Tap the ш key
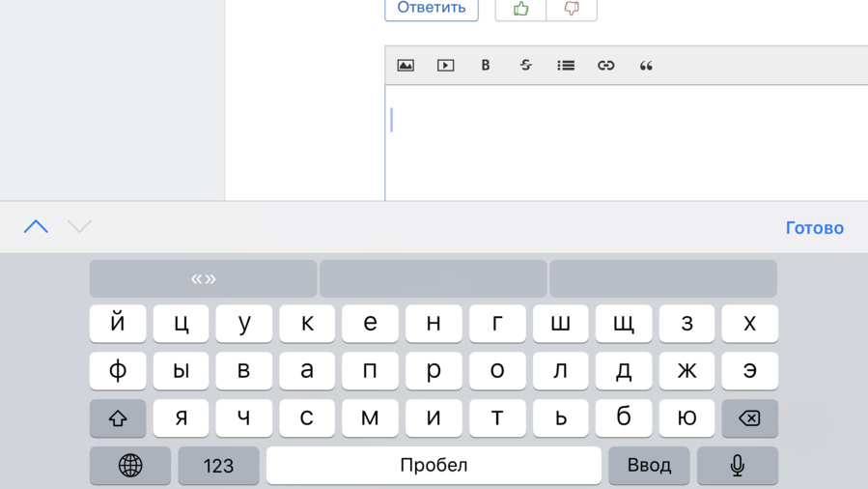This screenshot has width=868, height=489. (560, 324)
